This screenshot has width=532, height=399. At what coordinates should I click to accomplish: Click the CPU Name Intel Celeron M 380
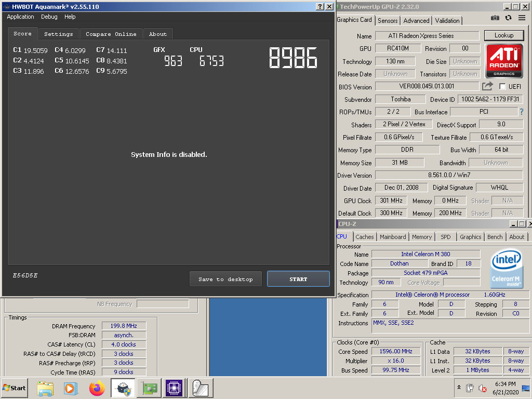[425, 254]
